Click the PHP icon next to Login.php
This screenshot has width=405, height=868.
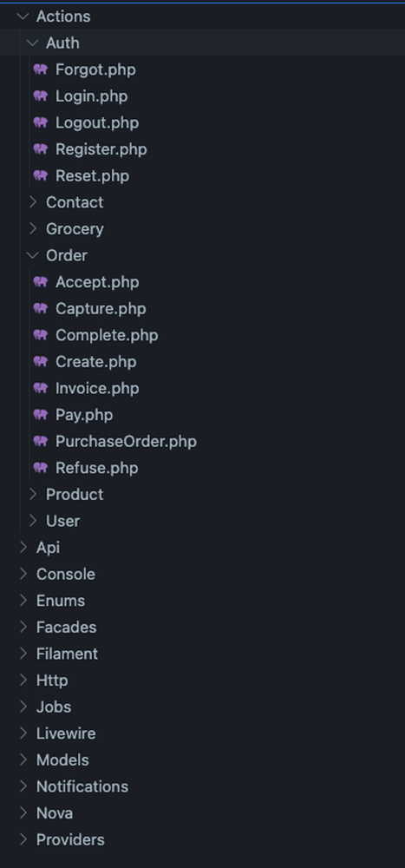pyautogui.click(x=41, y=96)
